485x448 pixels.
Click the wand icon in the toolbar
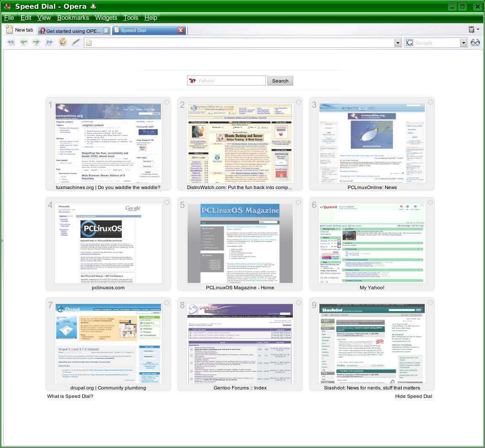point(75,42)
